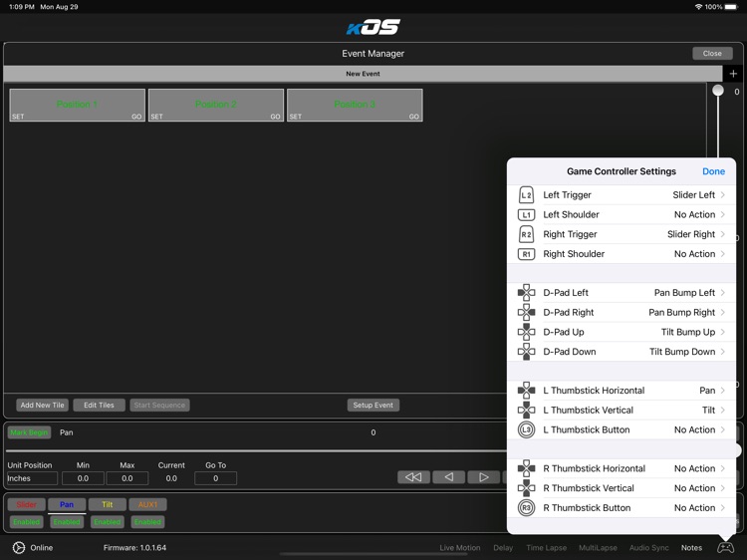Click the play forward button
This screenshot has width=747, height=560.
(x=483, y=477)
